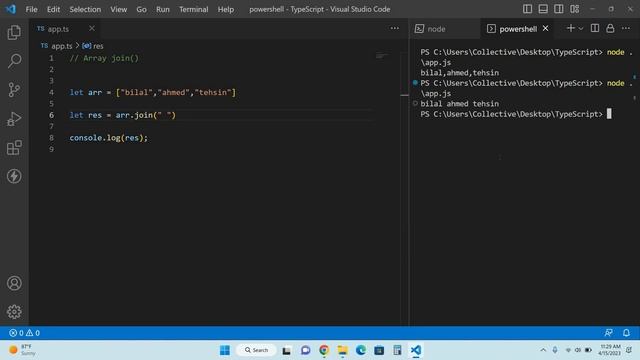The image size is (640, 360).
Task: Kill the powershell terminal tab
Action: (x=546, y=29)
